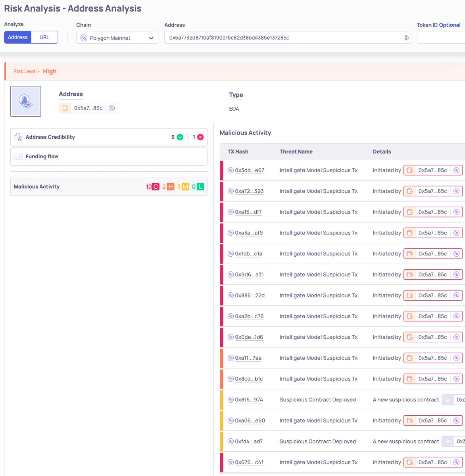Click wallet icon in 0x3dd...e67 row details
This screenshot has width=465, height=476.
point(410,170)
